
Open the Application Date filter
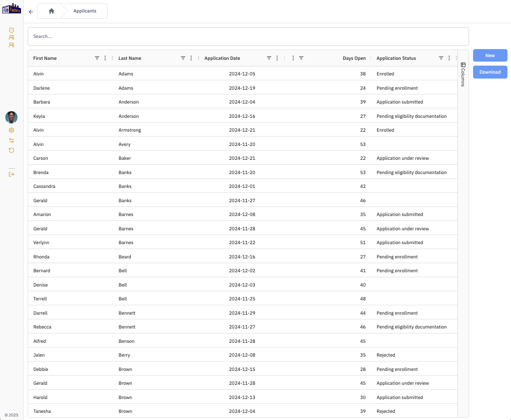tap(269, 58)
